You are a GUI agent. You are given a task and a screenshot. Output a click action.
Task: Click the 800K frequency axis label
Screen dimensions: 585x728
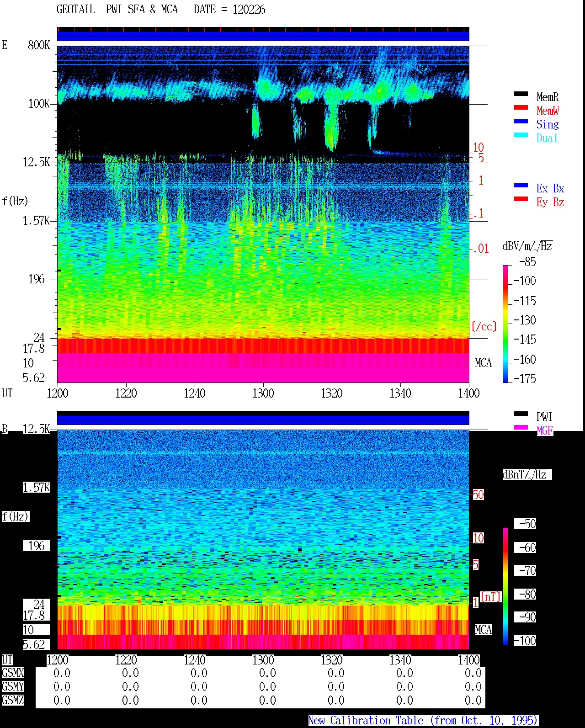tap(39, 45)
